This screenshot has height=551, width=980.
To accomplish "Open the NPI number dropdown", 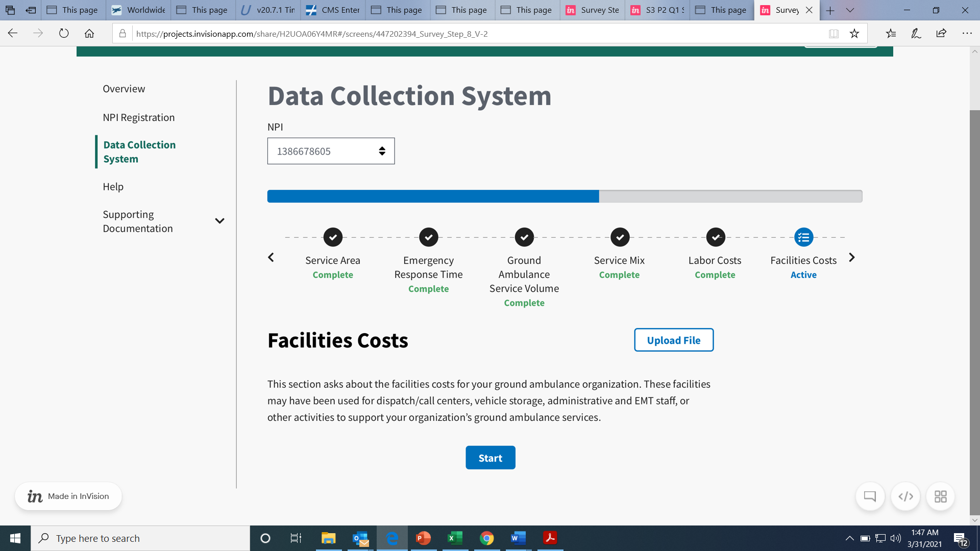I will tap(331, 151).
